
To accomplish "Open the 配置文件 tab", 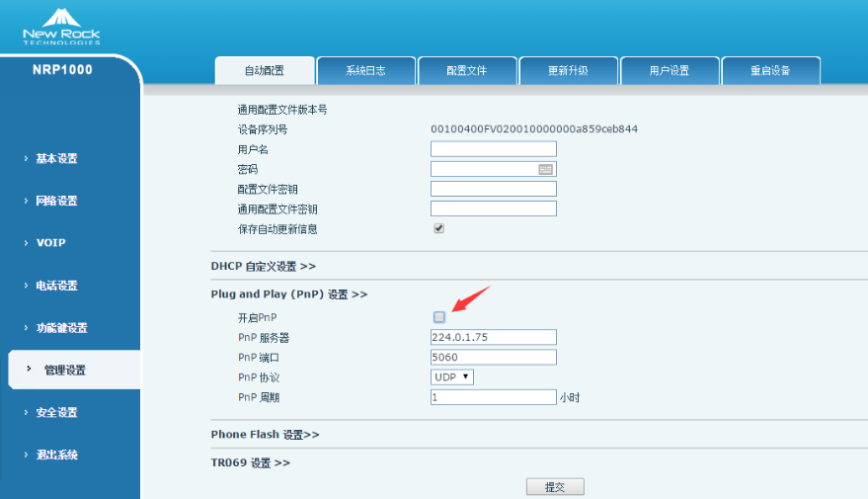I will coord(467,71).
